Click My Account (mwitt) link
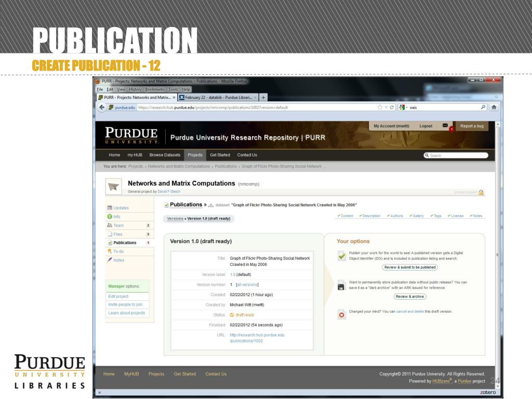Viewport: 532px width, 399px height. tap(391, 126)
